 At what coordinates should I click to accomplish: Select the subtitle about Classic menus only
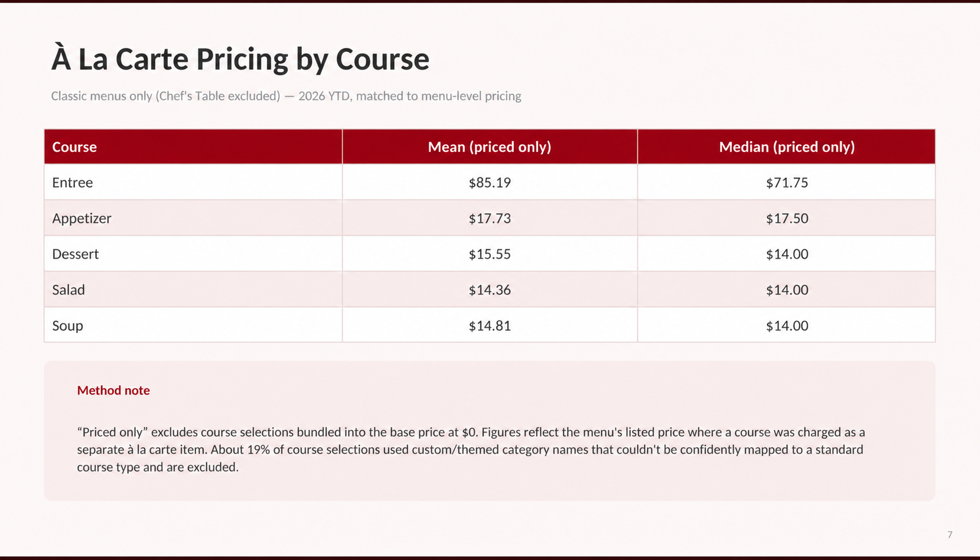pyautogui.click(x=286, y=96)
